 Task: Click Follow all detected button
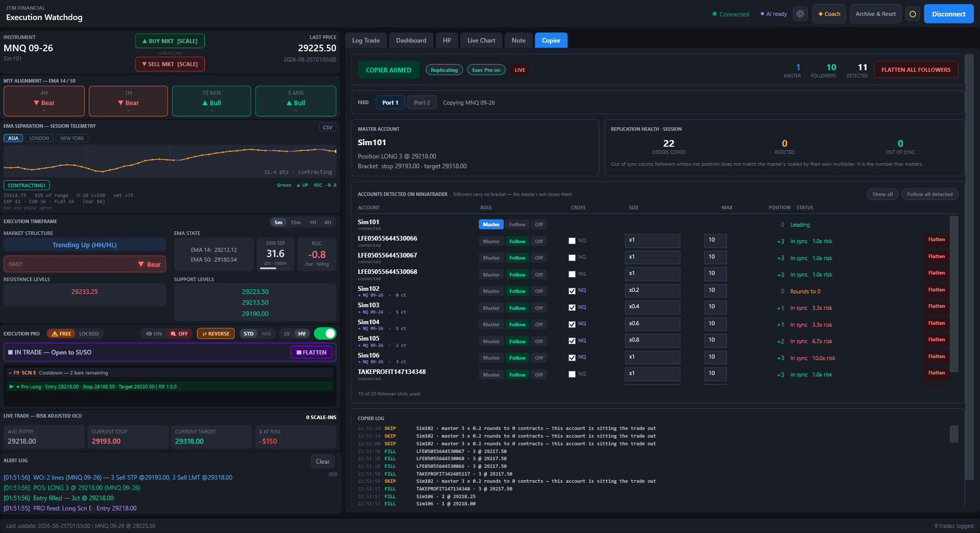929,194
